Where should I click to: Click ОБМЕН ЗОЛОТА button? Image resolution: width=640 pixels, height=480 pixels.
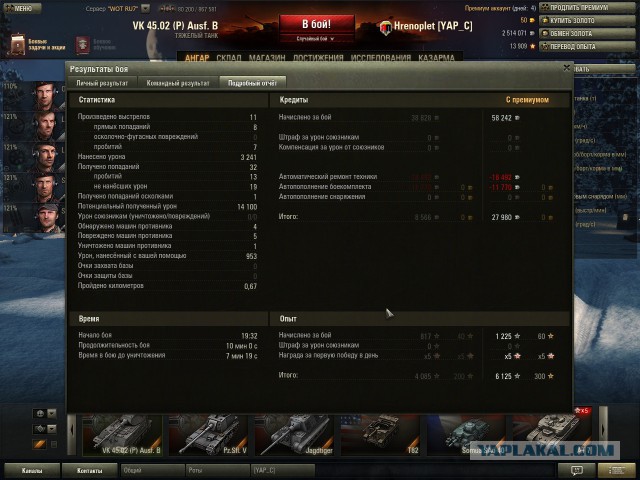click(x=589, y=34)
